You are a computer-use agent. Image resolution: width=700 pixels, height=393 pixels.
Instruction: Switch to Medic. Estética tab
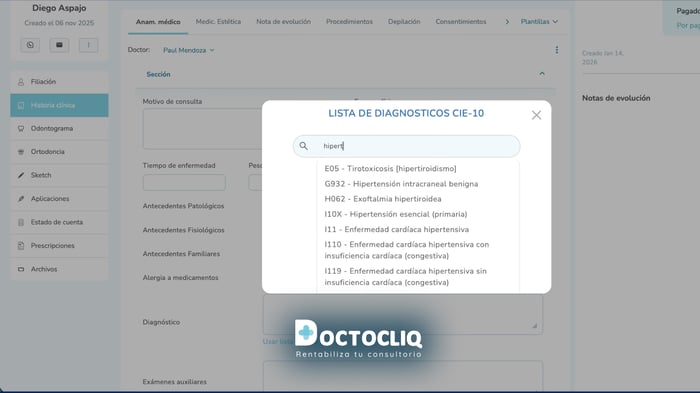click(218, 21)
